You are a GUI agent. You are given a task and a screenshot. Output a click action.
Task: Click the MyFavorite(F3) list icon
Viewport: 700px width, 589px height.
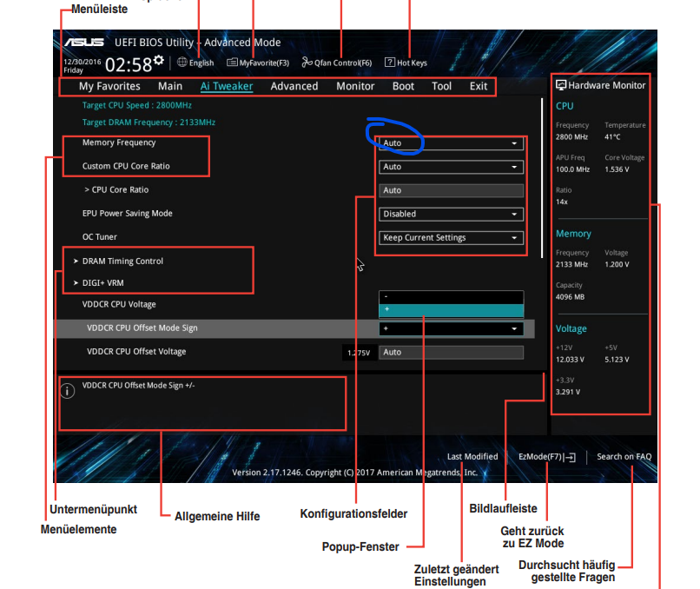pos(232,63)
